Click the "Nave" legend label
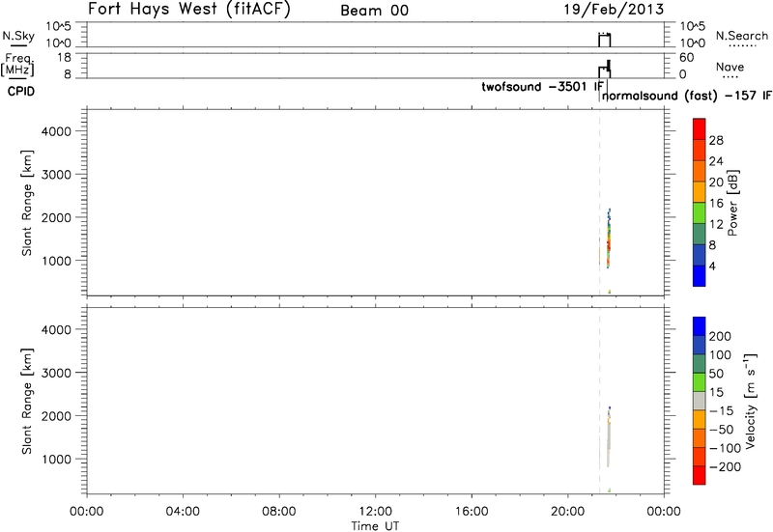Viewport: 773px width, 532px height. click(x=730, y=67)
